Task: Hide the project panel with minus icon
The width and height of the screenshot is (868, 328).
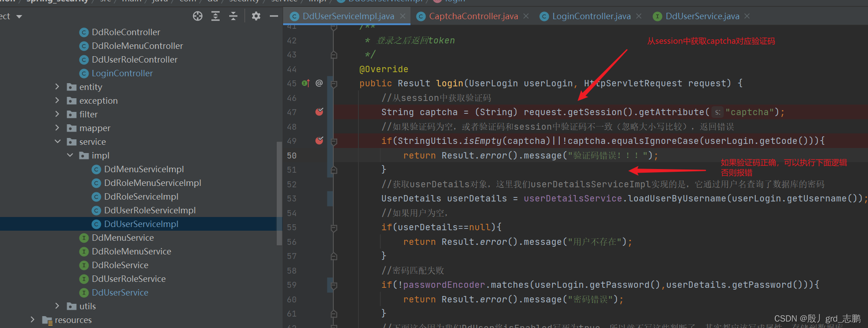Action: [x=274, y=16]
